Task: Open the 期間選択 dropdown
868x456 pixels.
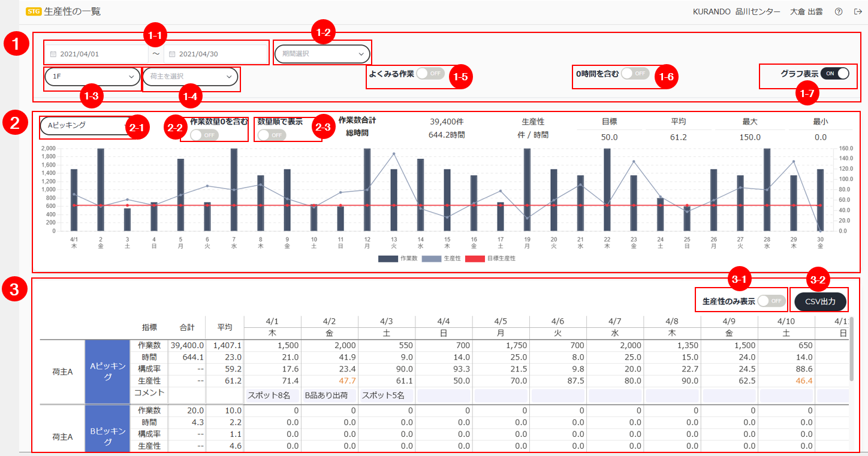Action: tap(322, 53)
